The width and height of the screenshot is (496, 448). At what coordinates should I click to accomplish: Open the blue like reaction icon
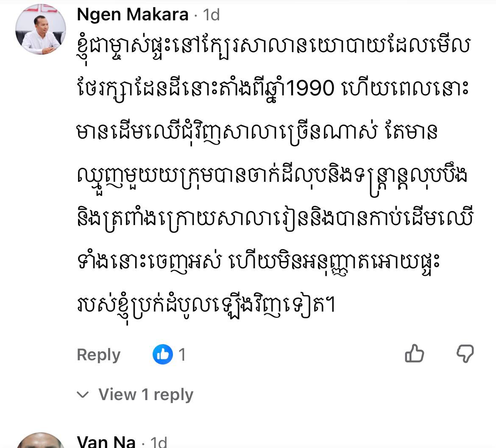pos(163,354)
